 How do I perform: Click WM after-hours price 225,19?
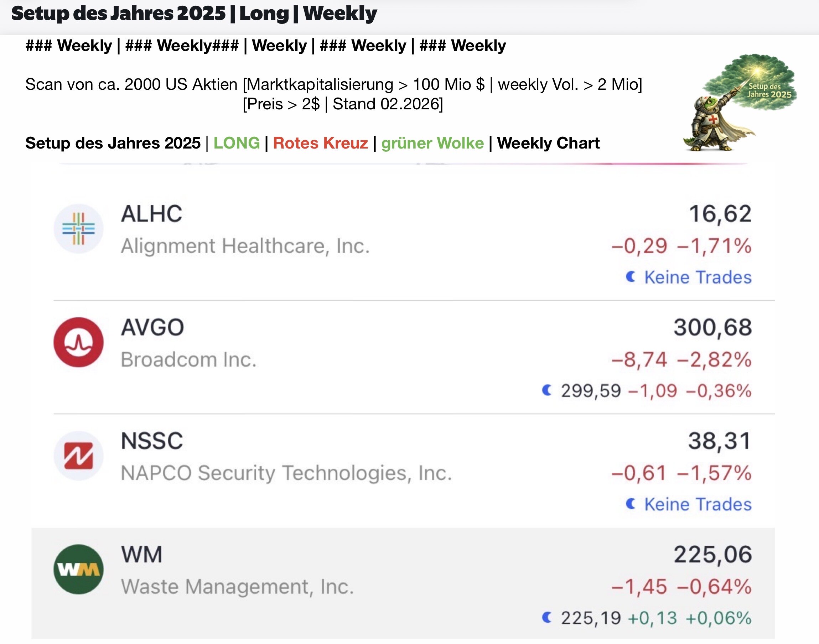[591, 618]
